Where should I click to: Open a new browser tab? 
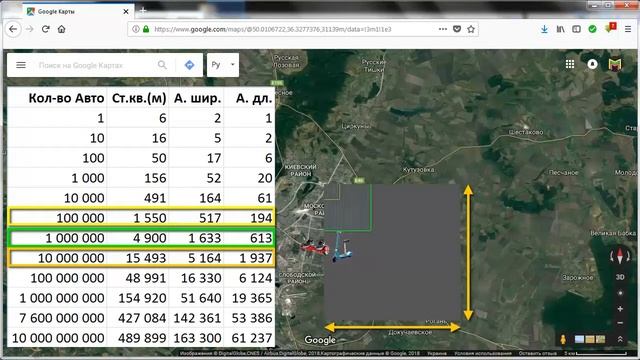click(x=142, y=11)
